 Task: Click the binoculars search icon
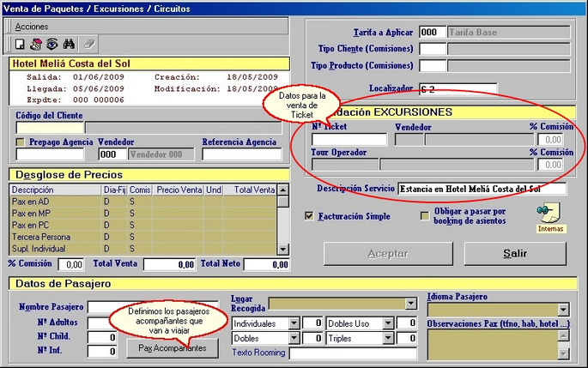coord(70,44)
